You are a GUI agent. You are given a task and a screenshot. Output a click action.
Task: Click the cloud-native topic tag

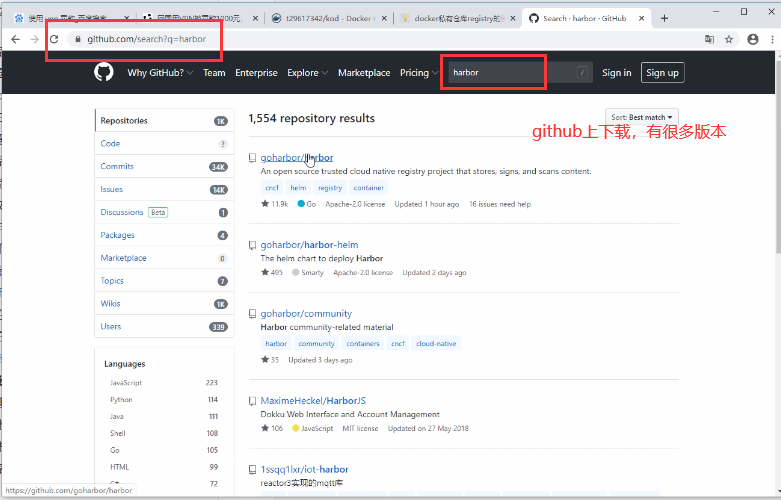coord(436,344)
